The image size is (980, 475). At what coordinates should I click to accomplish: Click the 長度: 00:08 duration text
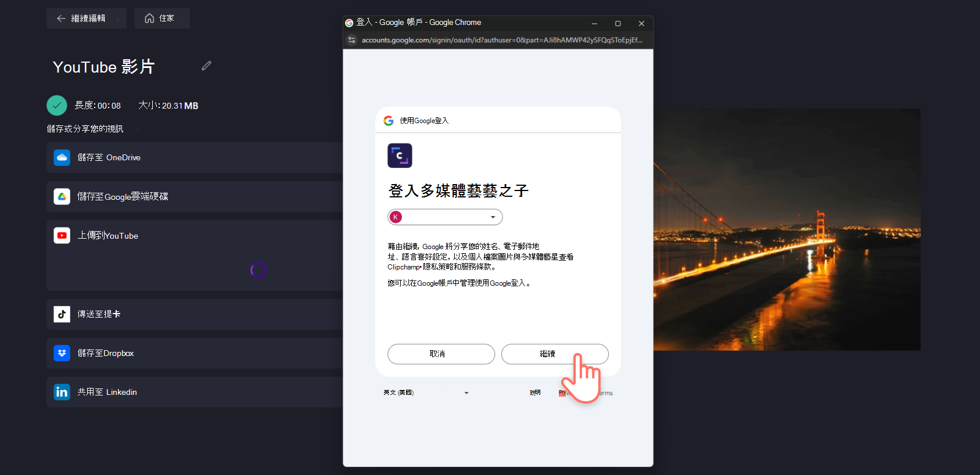click(x=98, y=106)
